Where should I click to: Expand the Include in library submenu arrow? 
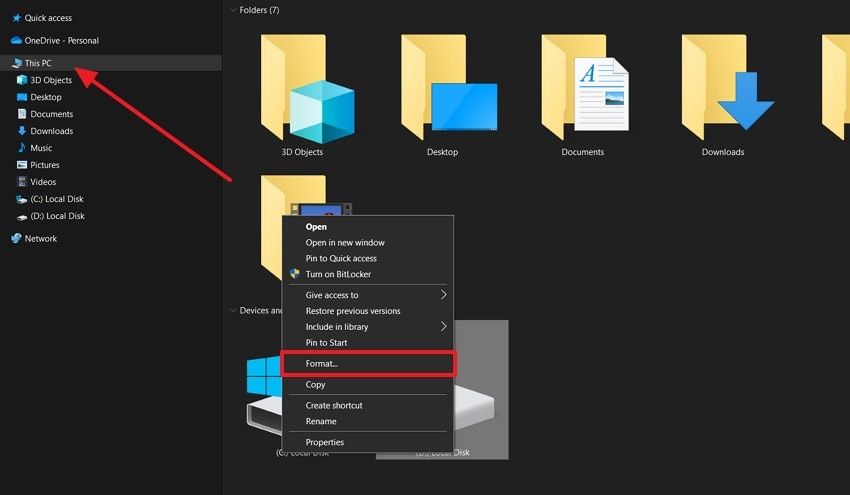(x=443, y=326)
